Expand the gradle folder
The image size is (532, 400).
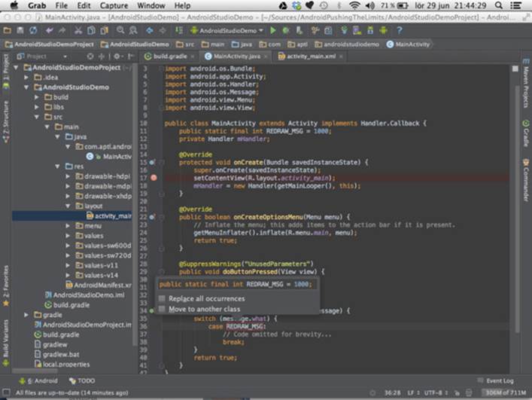point(26,315)
